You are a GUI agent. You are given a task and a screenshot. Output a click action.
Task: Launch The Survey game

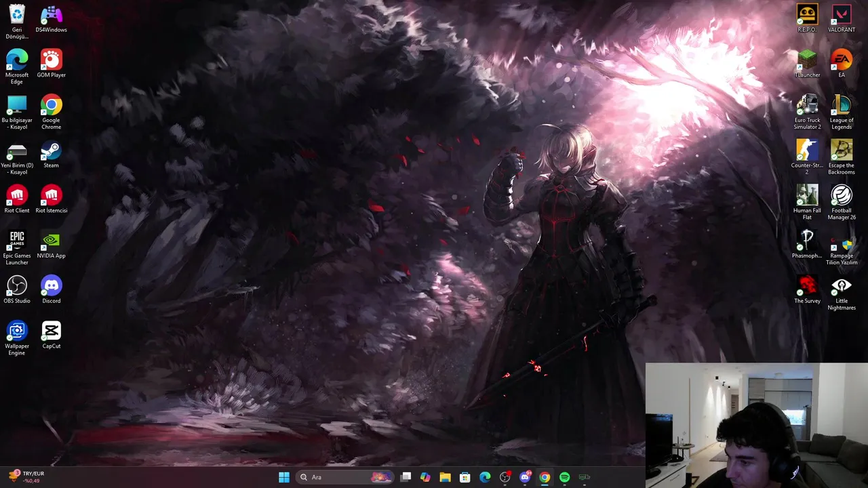pos(807,289)
